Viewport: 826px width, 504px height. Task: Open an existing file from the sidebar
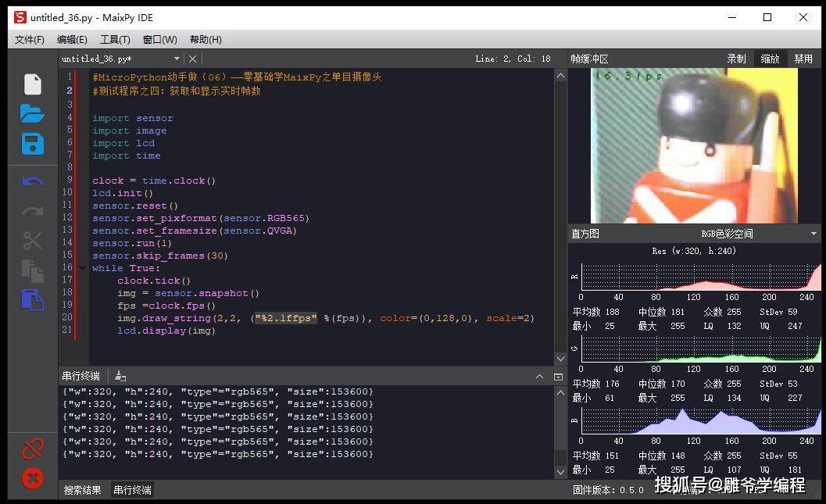pyautogui.click(x=32, y=113)
